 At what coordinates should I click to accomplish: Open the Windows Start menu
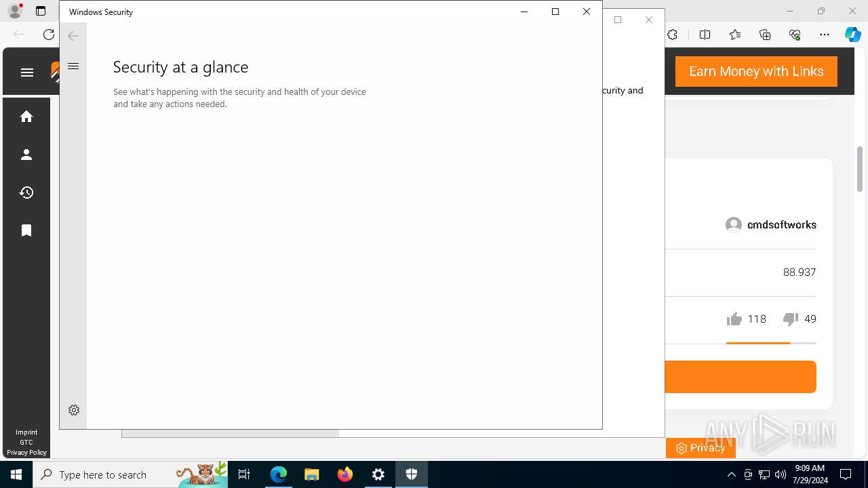16,474
